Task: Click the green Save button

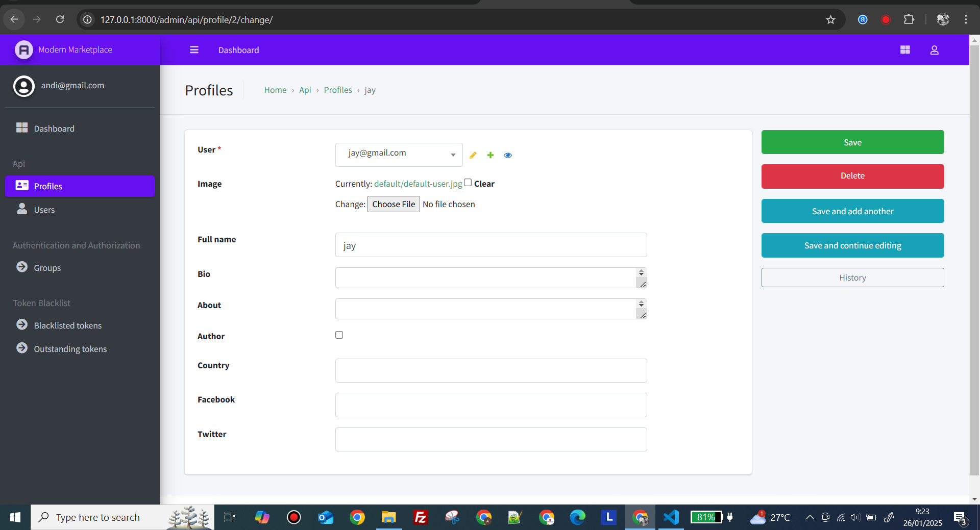Action: 852,142
